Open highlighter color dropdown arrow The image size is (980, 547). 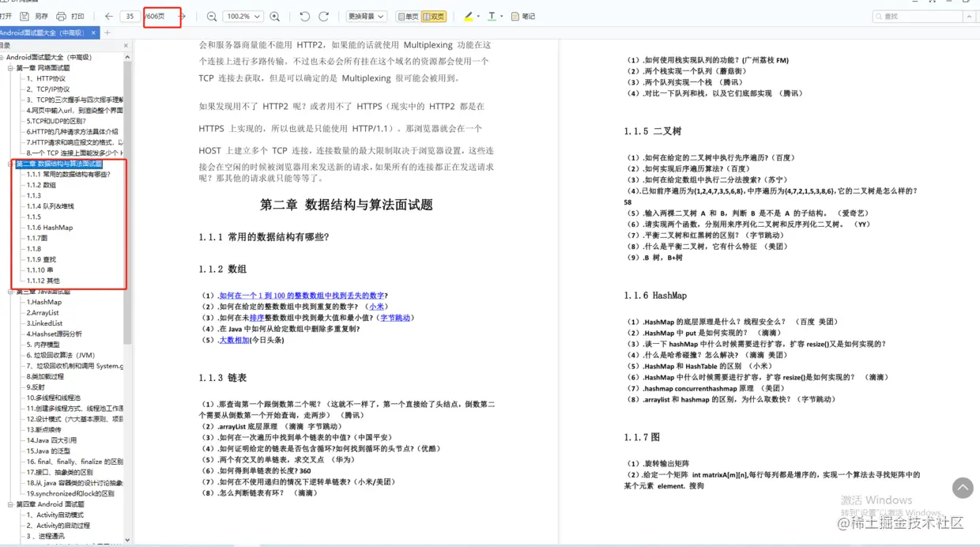tap(478, 16)
